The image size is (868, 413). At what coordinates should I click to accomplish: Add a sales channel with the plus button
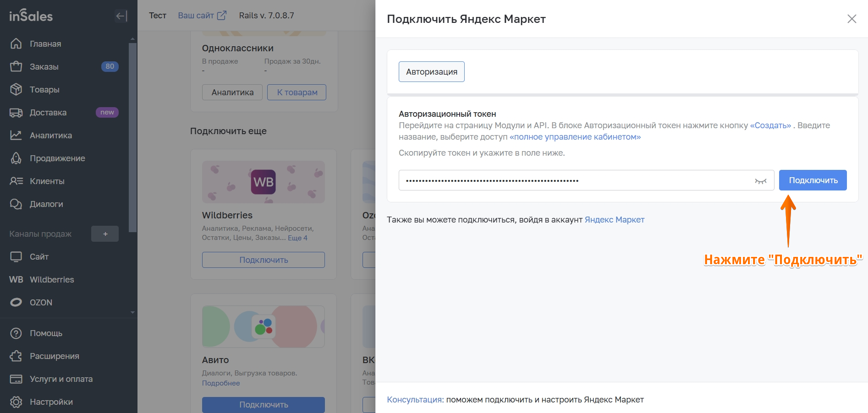tap(105, 234)
